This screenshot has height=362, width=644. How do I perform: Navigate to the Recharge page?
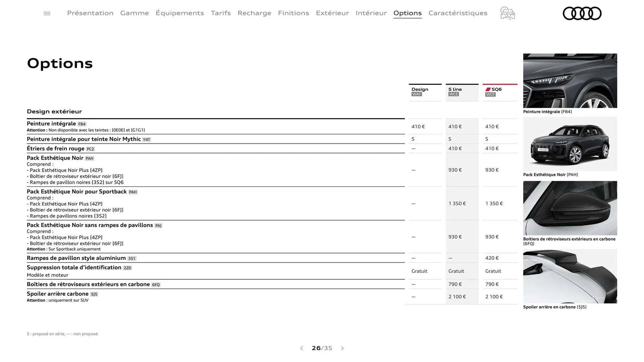(x=255, y=13)
